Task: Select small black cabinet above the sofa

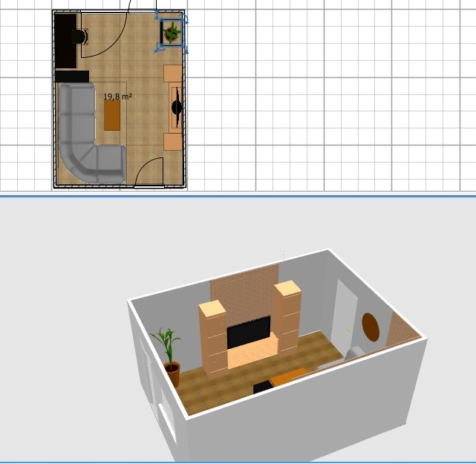Action: tap(71, 76)
